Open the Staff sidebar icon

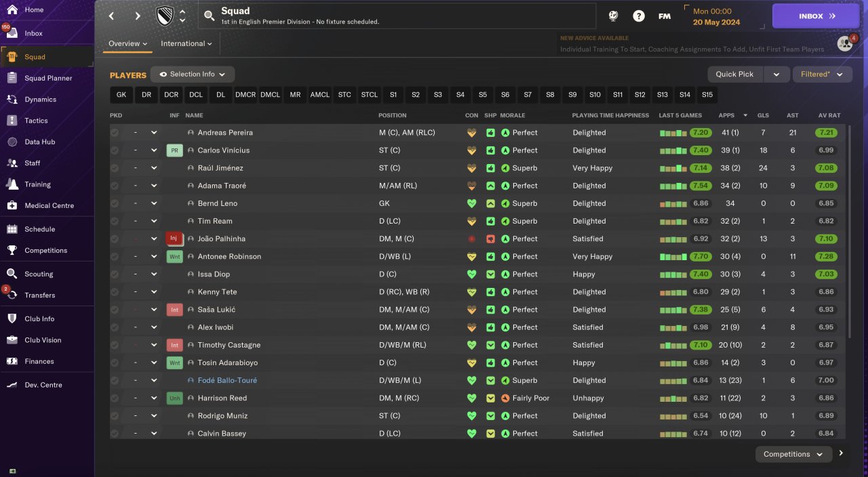pos(12,163)
